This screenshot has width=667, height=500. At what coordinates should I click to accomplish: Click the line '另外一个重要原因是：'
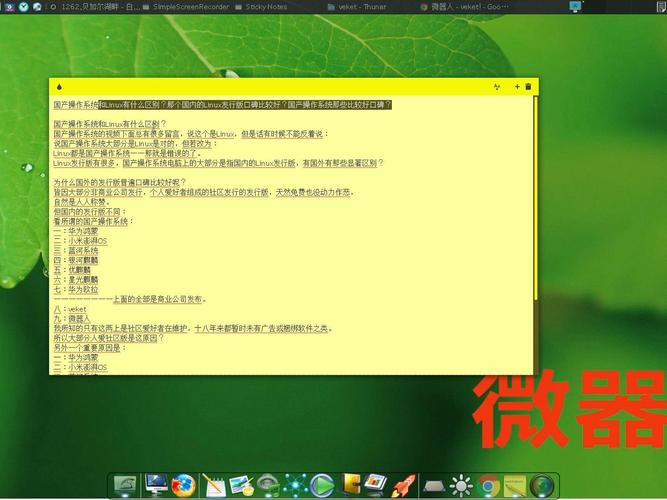coord(90,348)
